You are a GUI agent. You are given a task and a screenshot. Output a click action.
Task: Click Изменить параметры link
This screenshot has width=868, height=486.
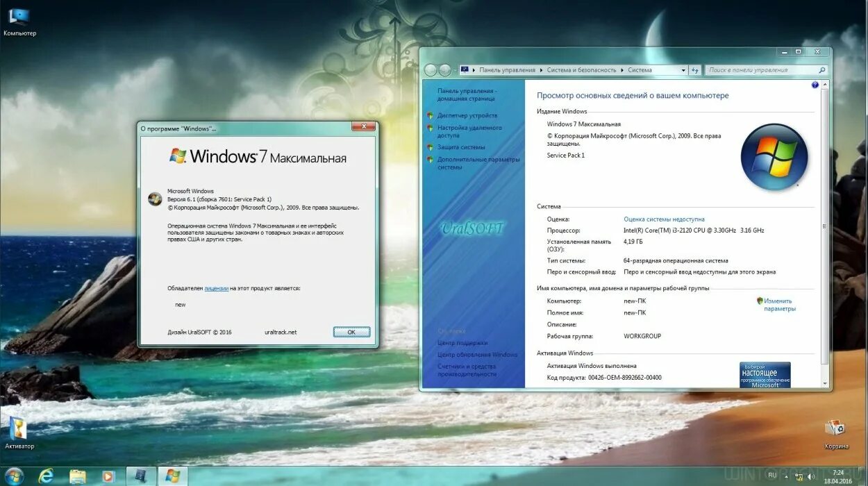(x=778, y=305)
